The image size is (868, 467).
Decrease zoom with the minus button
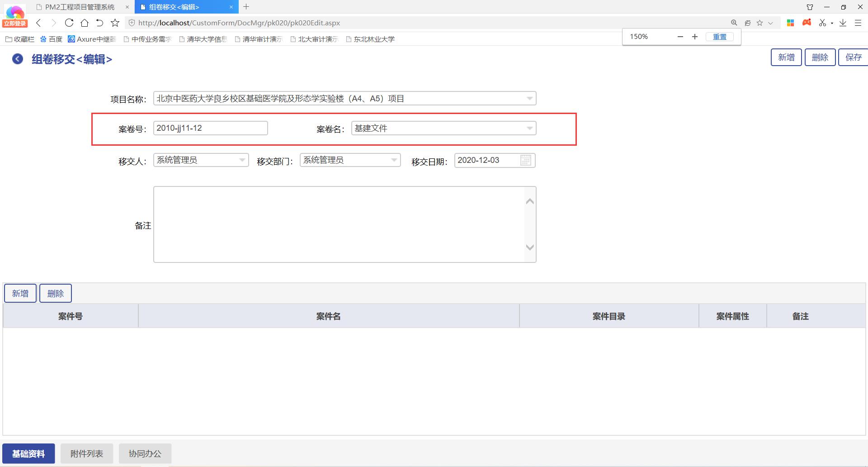click(680, 37)
